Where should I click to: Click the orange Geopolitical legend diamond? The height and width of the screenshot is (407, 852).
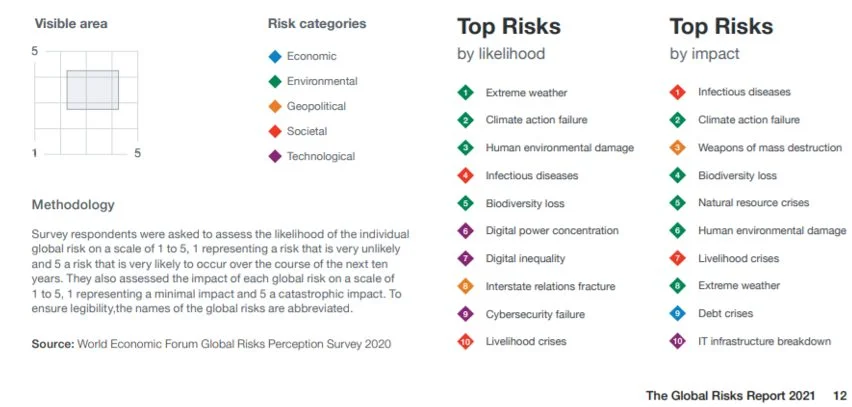(274, 106)
